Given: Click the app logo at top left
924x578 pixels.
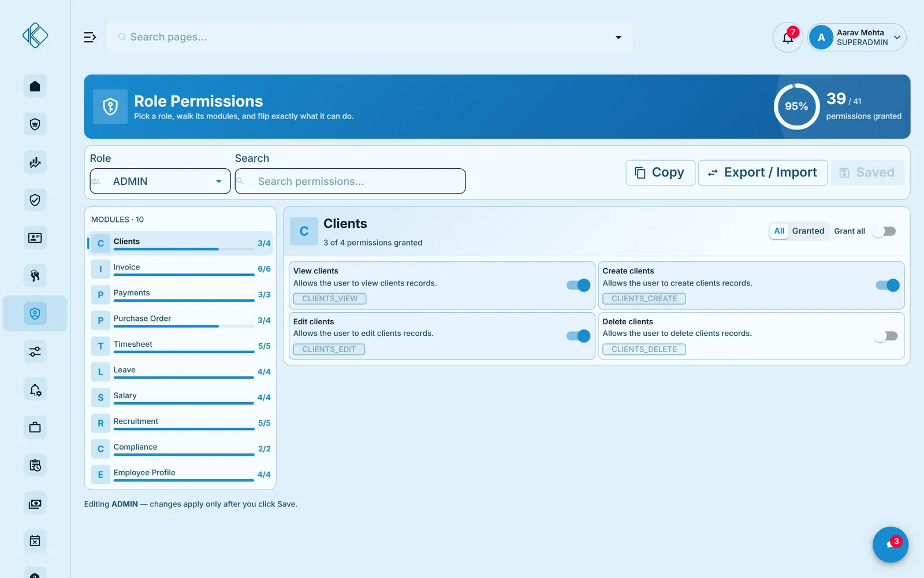Looking at the screenshot, I should coord(35,35).
